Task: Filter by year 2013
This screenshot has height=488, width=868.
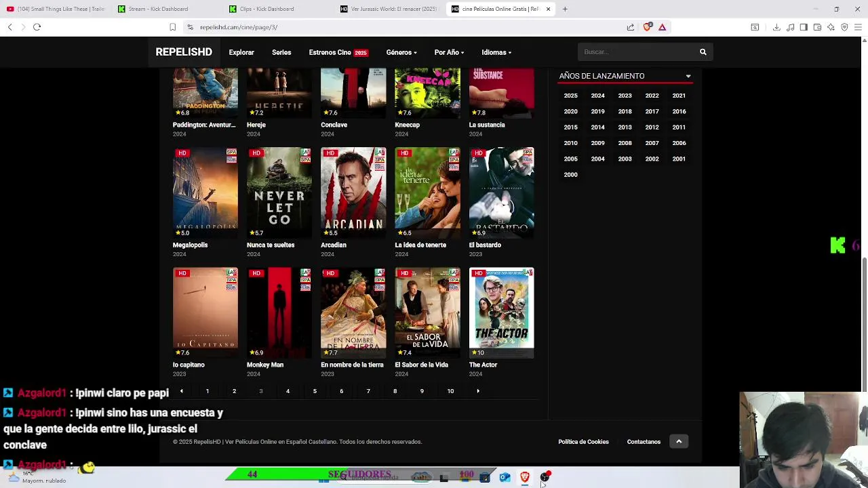Action: point(625,127)
